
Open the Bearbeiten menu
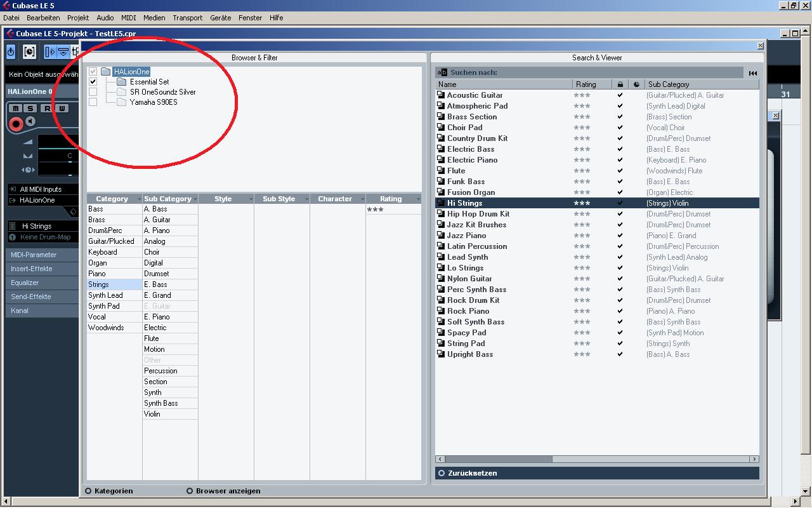43,18
